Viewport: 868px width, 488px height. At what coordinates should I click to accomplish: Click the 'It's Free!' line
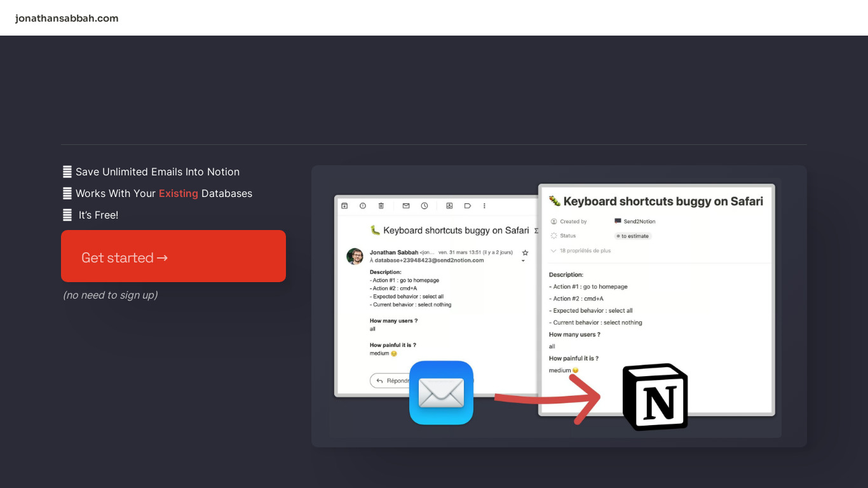(98, 215)
